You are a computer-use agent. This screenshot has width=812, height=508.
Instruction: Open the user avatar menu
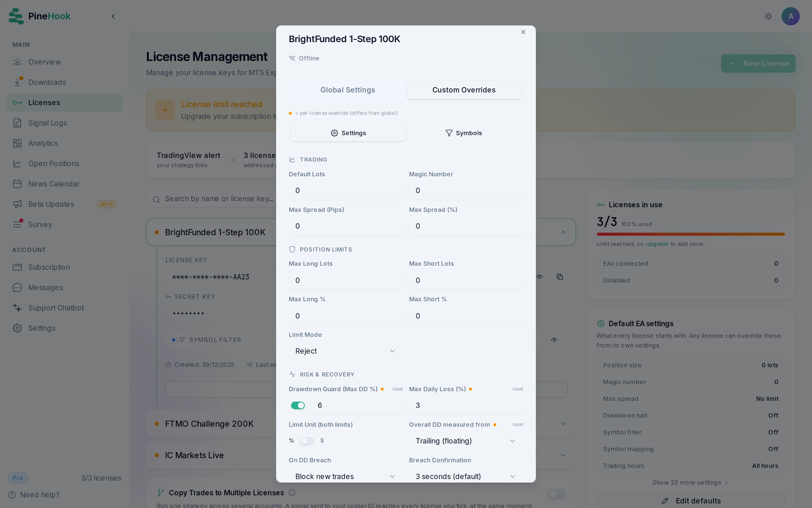click(790, 16)
